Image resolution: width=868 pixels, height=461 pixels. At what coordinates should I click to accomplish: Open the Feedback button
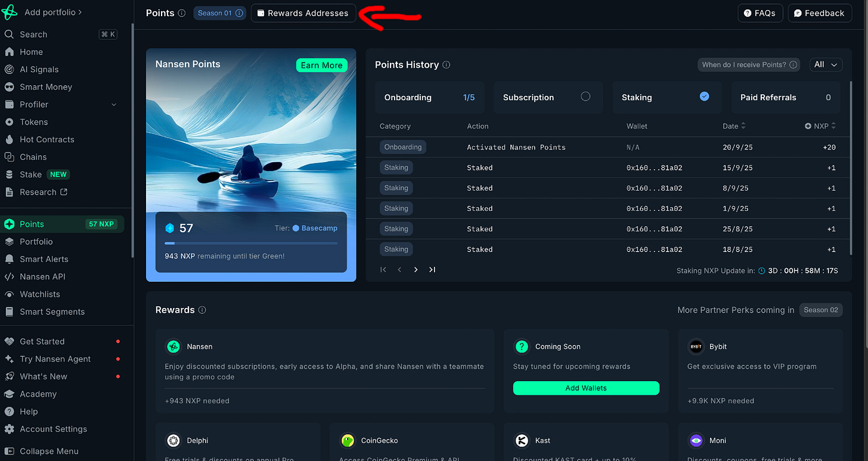[x=819, y=13]
